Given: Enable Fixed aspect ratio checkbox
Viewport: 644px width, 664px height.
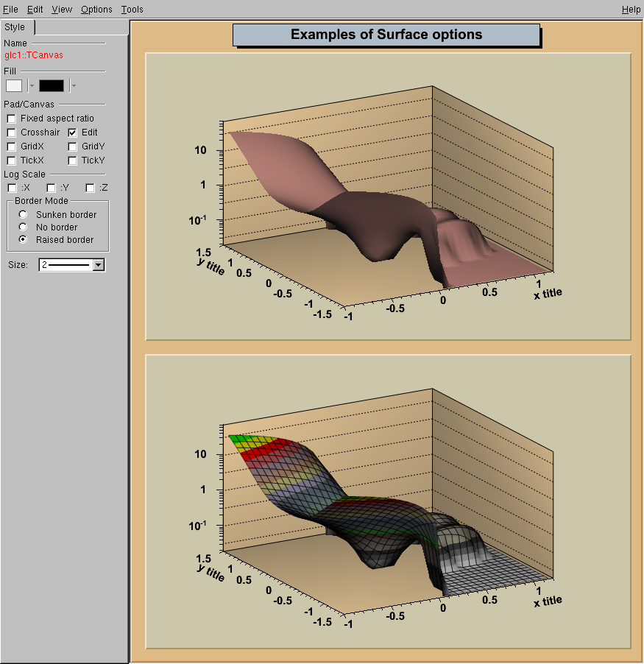Looking at the screenshot, I should tap(11, 119).
